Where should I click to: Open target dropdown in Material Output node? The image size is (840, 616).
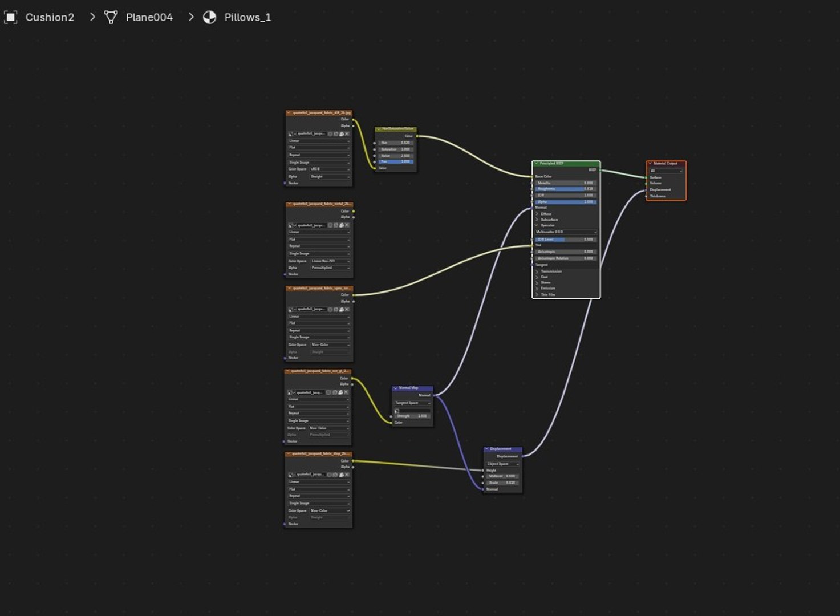[665, 171]
